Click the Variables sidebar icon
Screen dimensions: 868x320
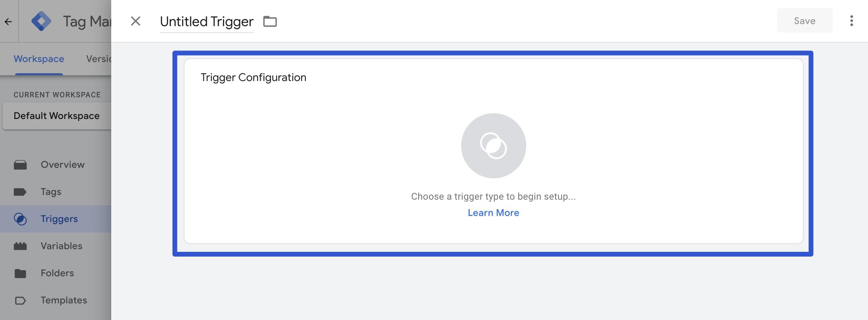point(20,246)
